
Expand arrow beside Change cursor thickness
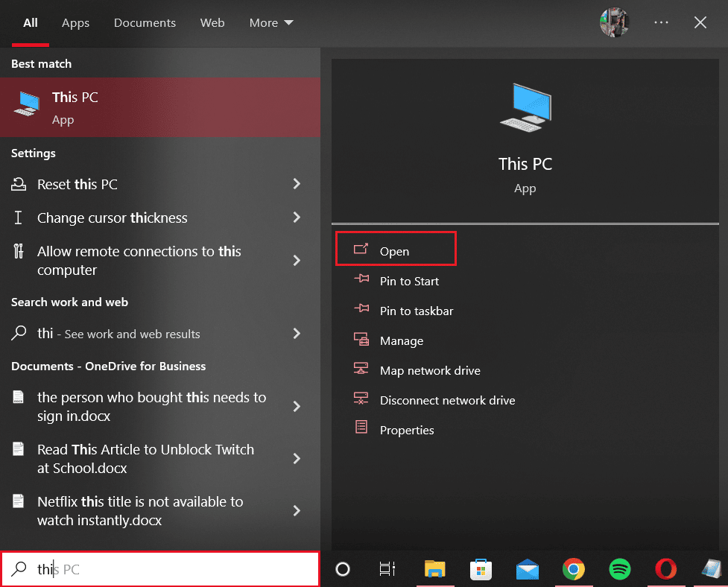297,218
